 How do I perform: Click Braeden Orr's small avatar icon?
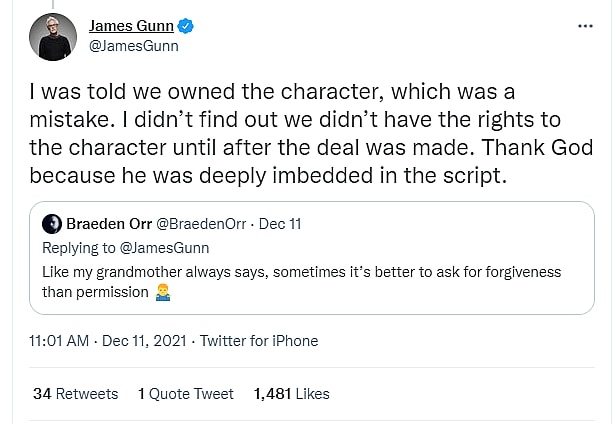pyautogui.click(x=50, y=223)
